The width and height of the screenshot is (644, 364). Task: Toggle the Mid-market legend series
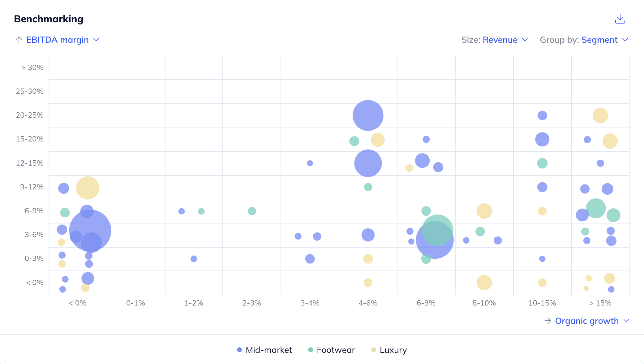(x=268, y=350)
